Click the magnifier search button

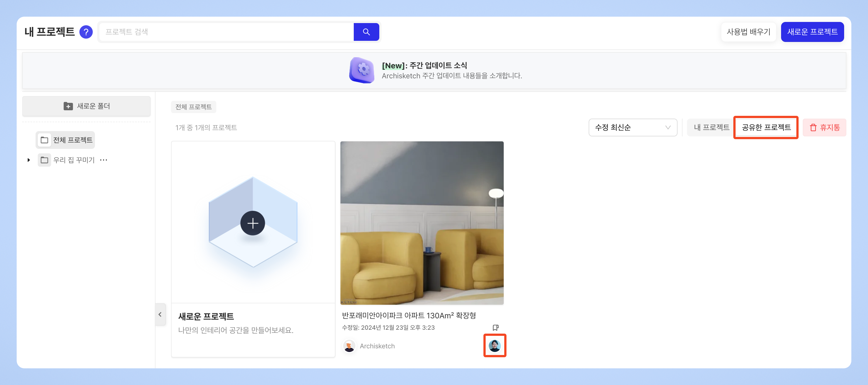[366, 32]
